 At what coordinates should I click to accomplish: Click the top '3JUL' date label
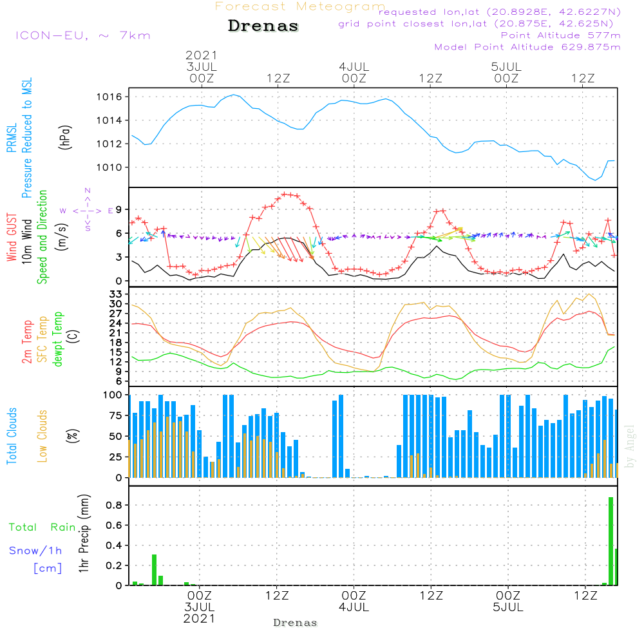click(x=201, y=66)
